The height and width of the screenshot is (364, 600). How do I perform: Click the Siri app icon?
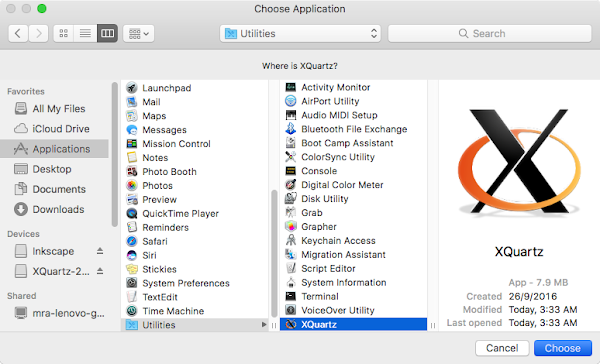(x=132, y=255)
